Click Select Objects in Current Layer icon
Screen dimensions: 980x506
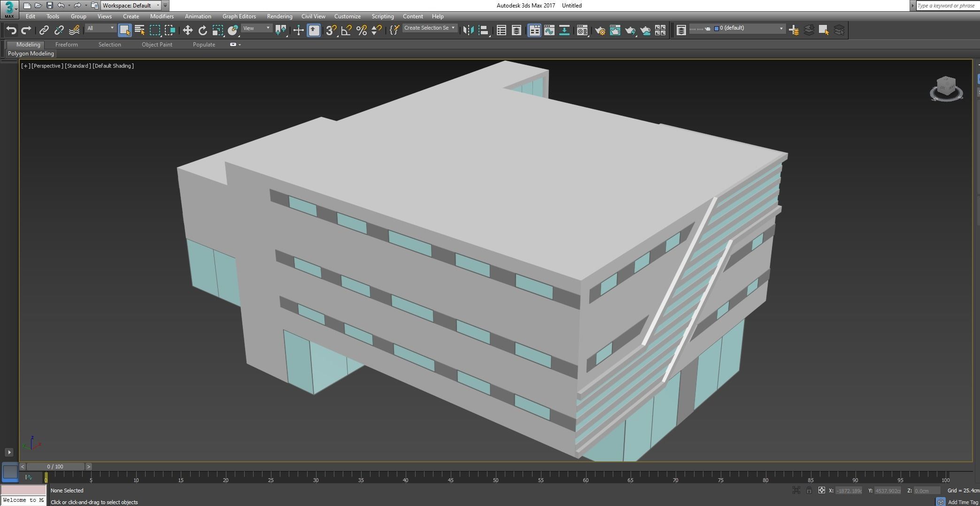coord(824,30)
